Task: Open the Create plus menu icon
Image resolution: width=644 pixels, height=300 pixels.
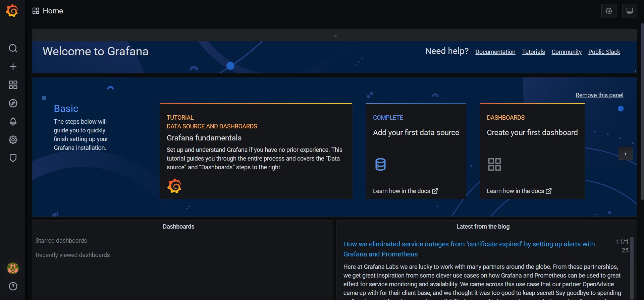Action: (13, 67)
